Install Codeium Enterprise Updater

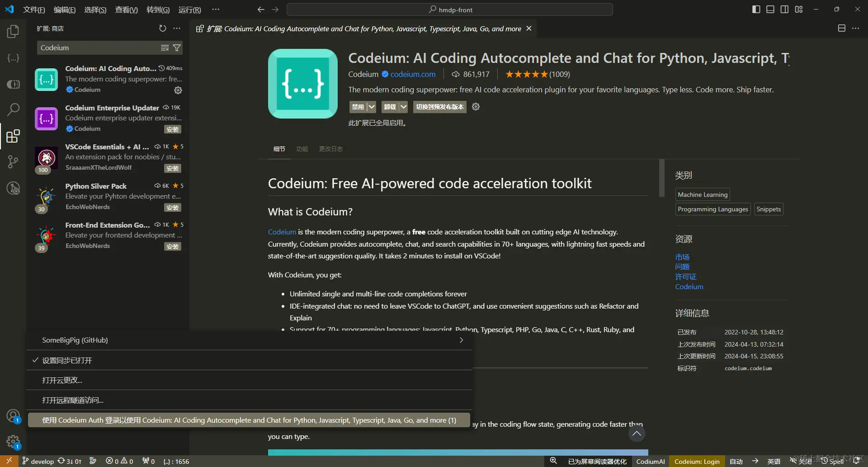(x=173, y=129)
